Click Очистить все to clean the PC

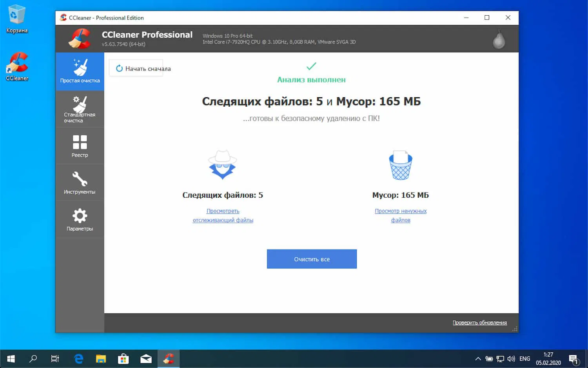coord(312,259)
